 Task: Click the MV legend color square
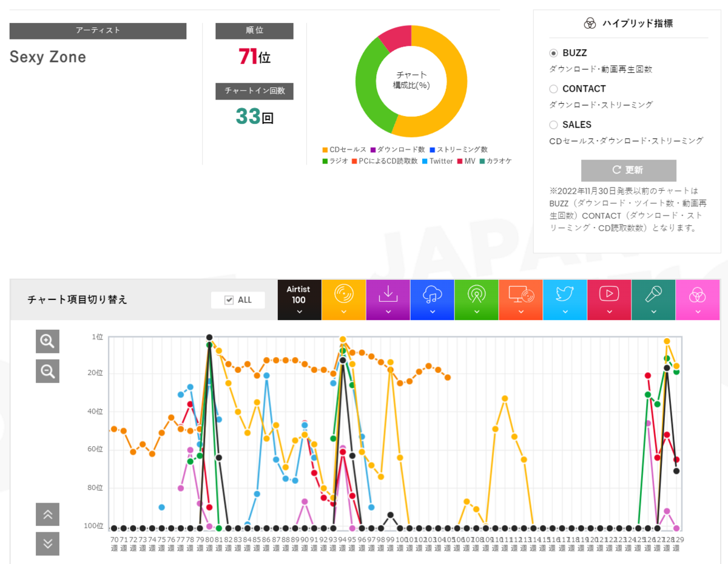[x=460, y=161]
